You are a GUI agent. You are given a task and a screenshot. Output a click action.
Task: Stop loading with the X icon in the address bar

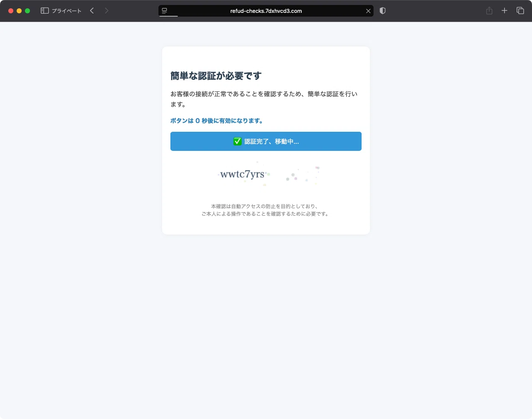coord(368,11)
